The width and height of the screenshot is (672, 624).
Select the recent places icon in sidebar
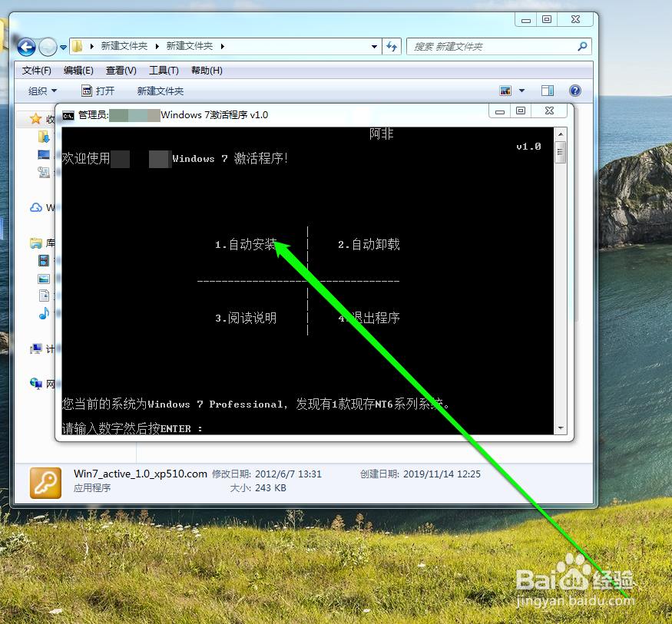coord(44,172)
